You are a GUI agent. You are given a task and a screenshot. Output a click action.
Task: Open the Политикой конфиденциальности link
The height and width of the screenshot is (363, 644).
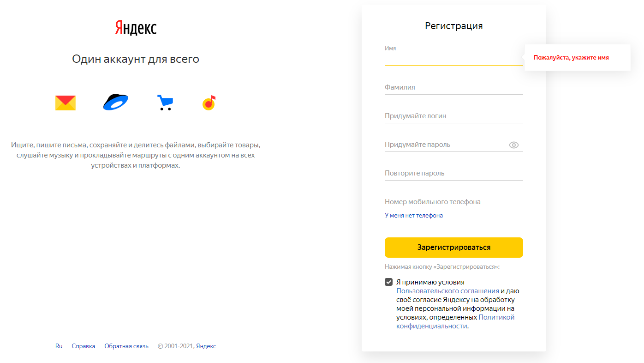point(455,321)
